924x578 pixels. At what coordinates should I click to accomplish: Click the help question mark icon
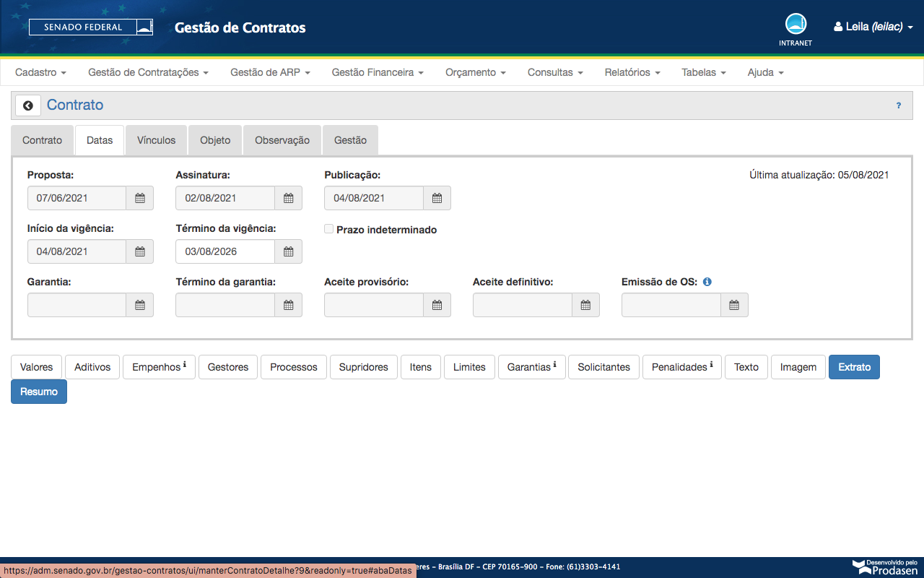click(899, 105)
